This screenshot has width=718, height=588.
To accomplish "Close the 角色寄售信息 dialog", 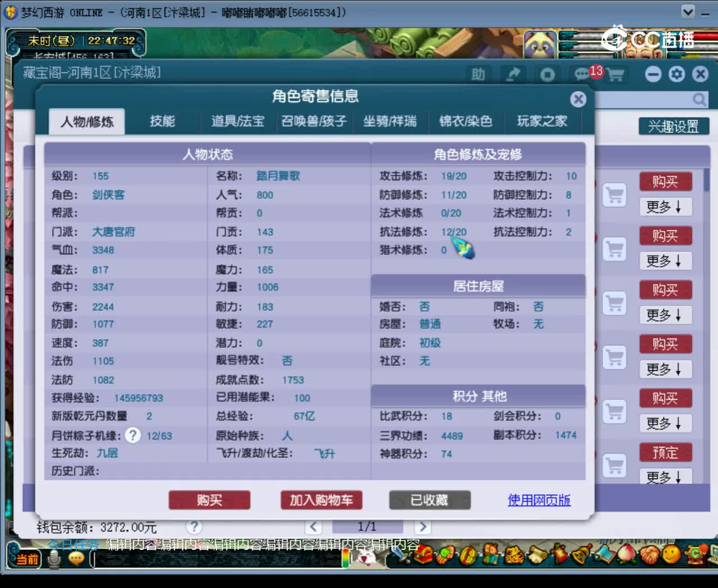I will pyautogui.click(x=578, y=99).
